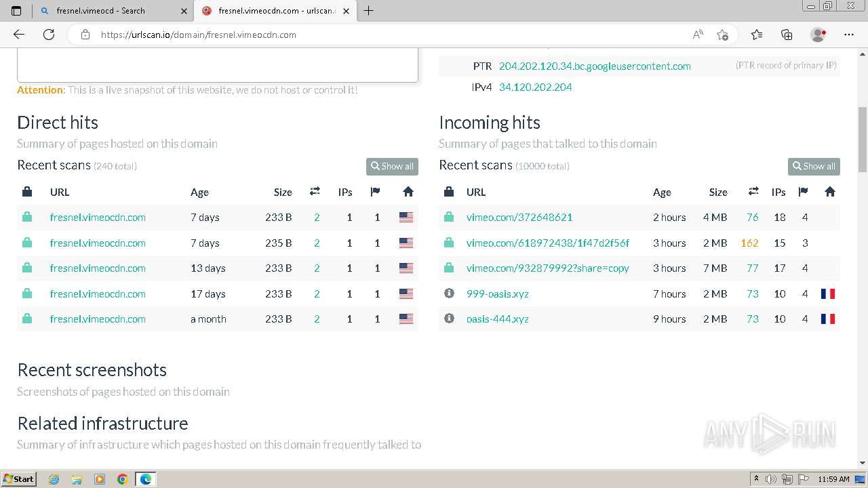Click requests count 162 in Incoming hits

pos(749,243)
